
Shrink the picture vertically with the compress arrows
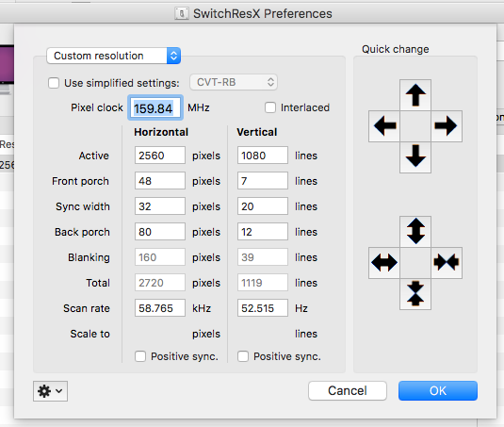415,293
